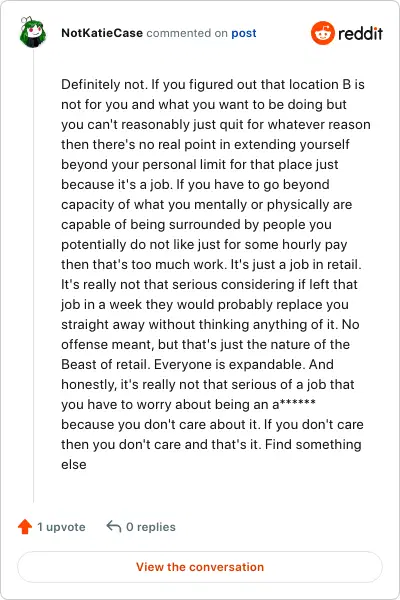Click the censored word "a******"
Screen dimensions: 400x600
pyautogui.click(x=295, y=404)
